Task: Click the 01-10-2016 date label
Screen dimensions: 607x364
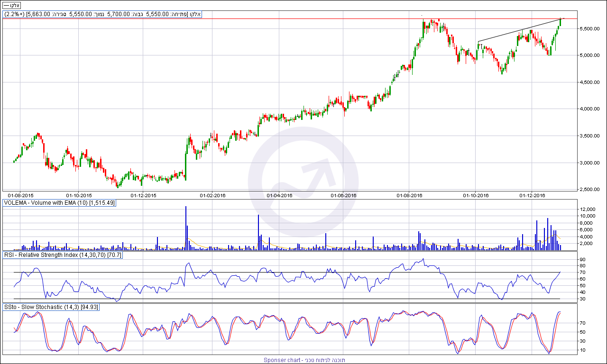Action: tap(476, 195)
